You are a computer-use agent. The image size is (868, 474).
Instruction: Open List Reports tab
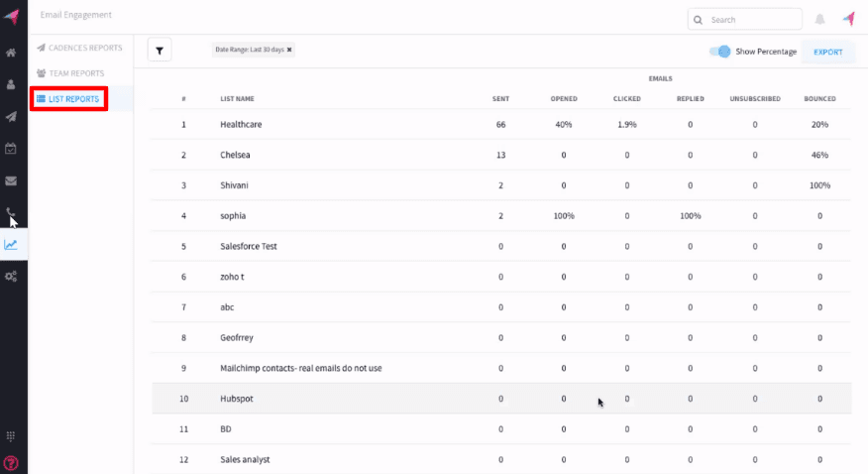click(x=68, y=99)
